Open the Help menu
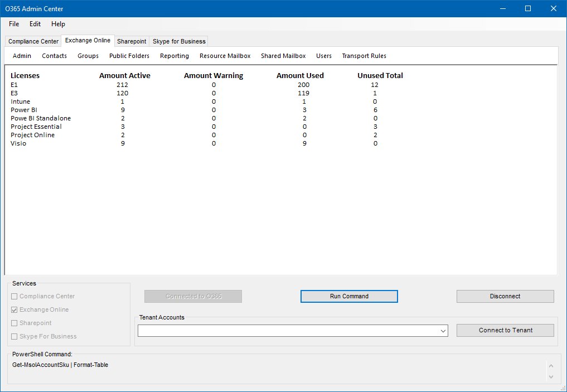The image size is (567, 392). click(x=58, y=24)
